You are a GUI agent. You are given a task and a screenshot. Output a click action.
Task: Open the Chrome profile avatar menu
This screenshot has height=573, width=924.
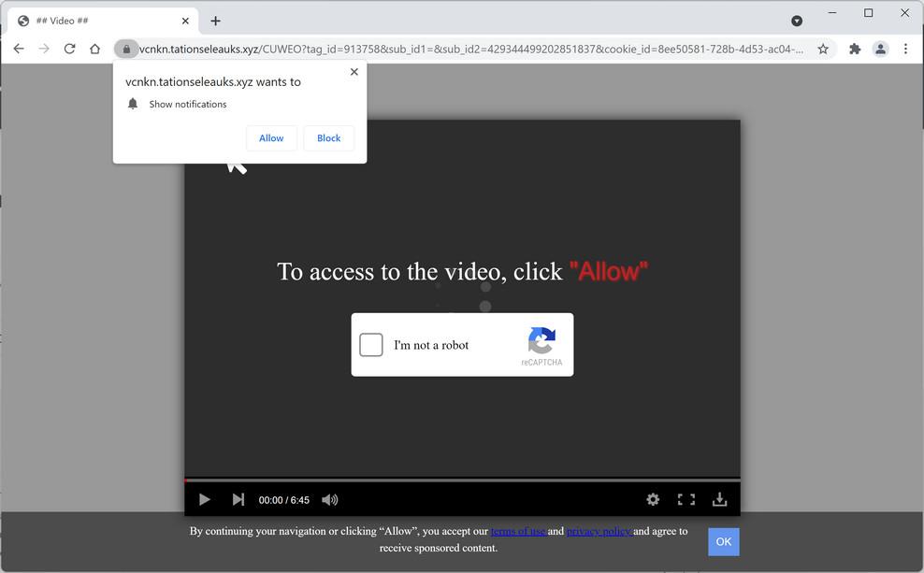[x=880, y=48]
